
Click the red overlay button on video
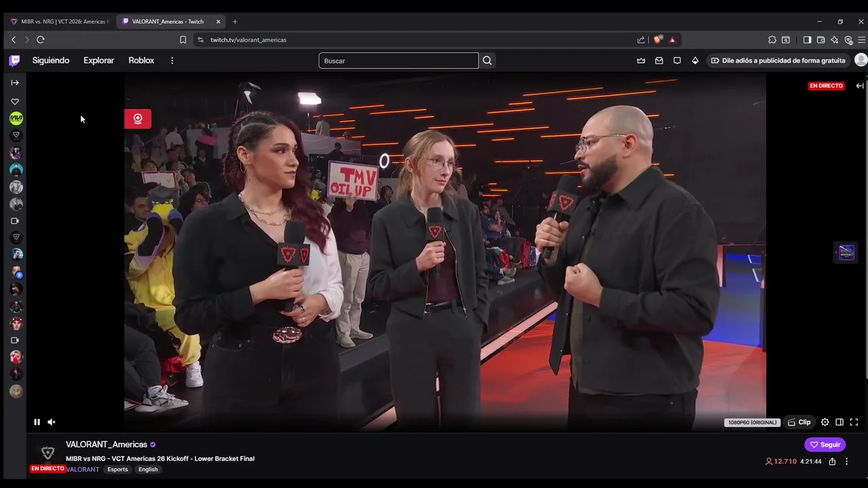click(x=138, y=119)
